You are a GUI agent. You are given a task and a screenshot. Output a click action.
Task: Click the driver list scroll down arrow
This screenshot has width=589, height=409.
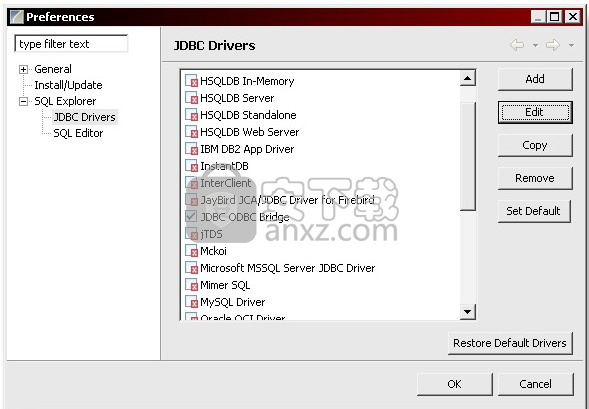coord(468,312)
